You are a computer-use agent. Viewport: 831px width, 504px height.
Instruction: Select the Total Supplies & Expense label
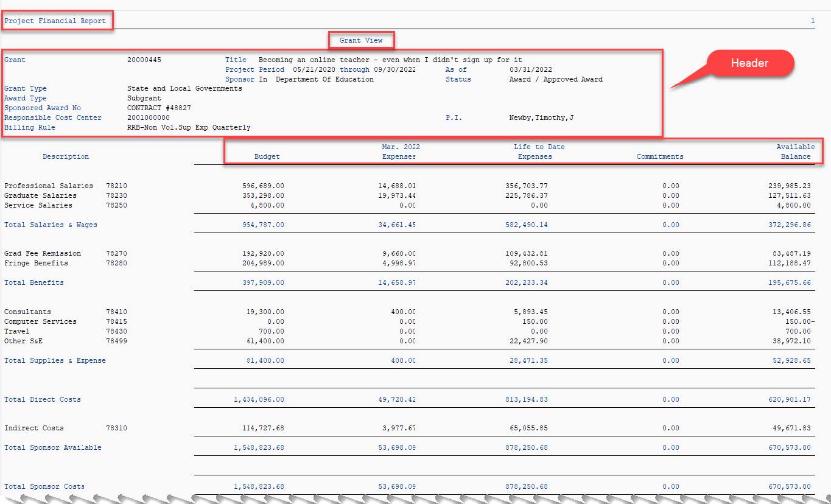tap(55, 361)
